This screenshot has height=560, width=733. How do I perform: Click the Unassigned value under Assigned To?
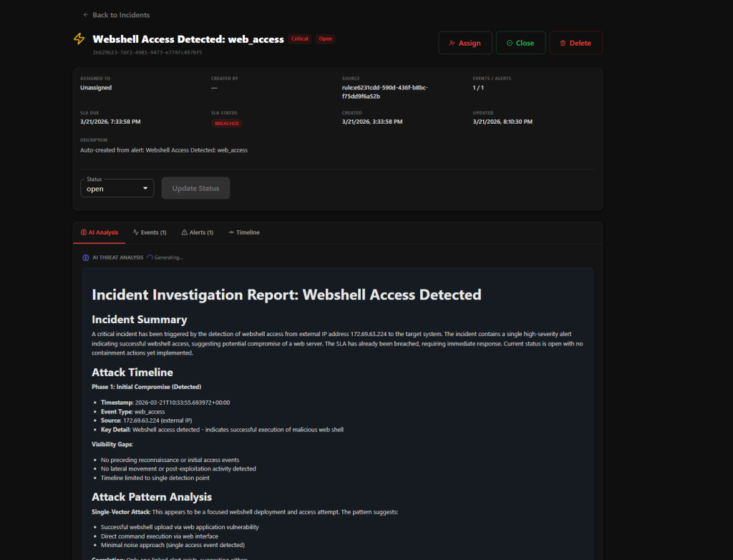[96, 87]
